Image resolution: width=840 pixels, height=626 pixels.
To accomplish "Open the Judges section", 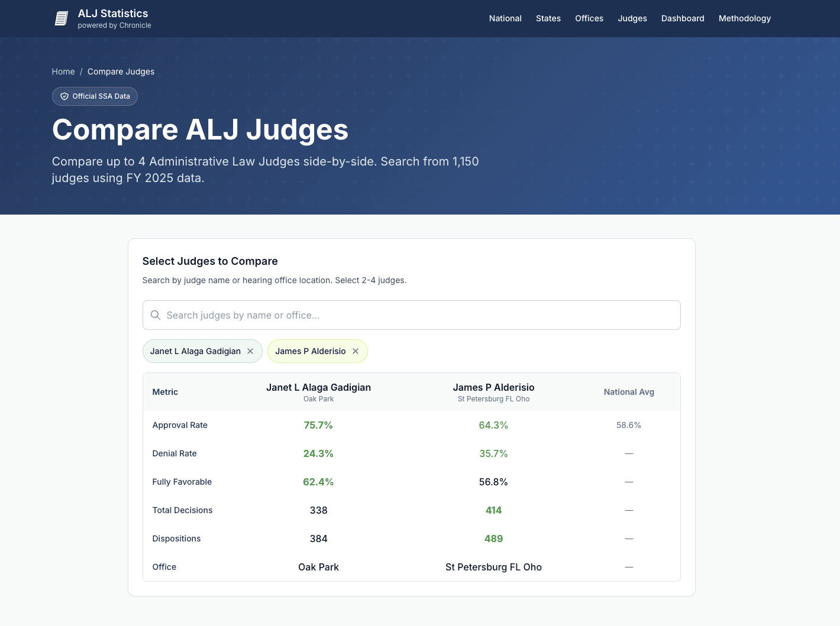I will click(x=632, y=18).
